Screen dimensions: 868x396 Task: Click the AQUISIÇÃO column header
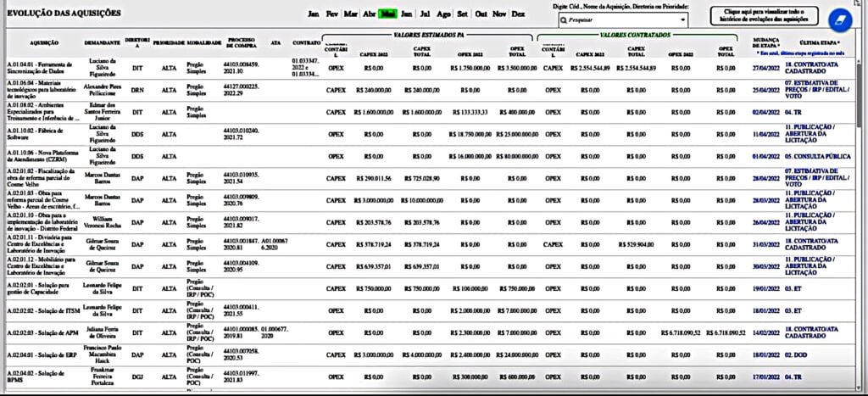click(43, 42)
